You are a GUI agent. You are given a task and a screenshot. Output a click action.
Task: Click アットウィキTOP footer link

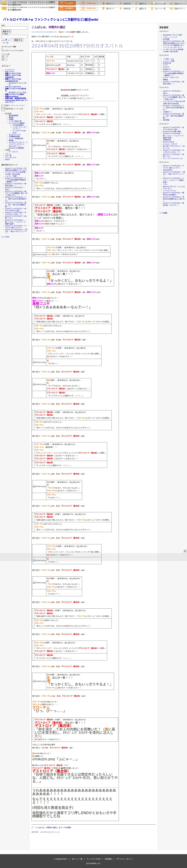[94, 859]
